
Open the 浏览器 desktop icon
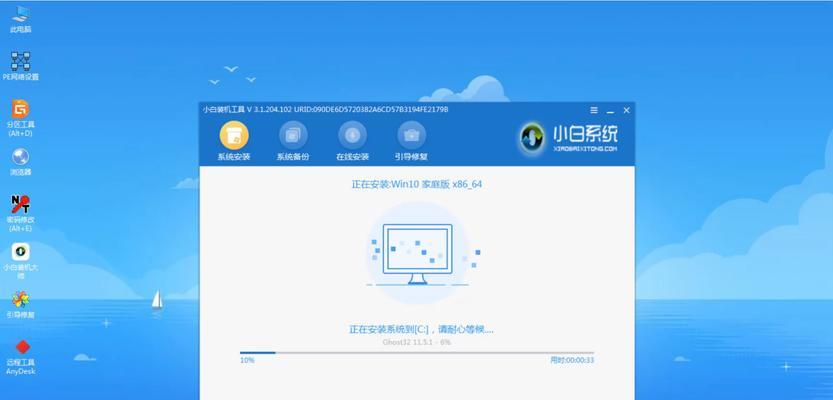point(20,161)
